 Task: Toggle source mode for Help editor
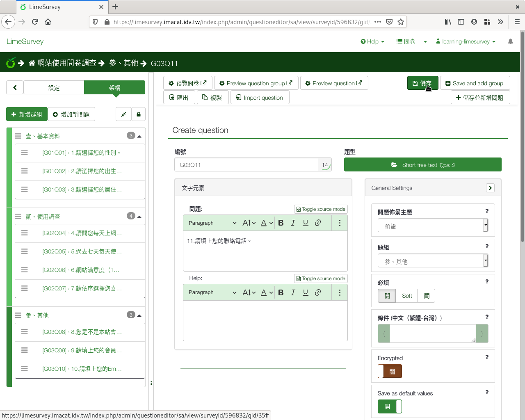coord(321,278)
